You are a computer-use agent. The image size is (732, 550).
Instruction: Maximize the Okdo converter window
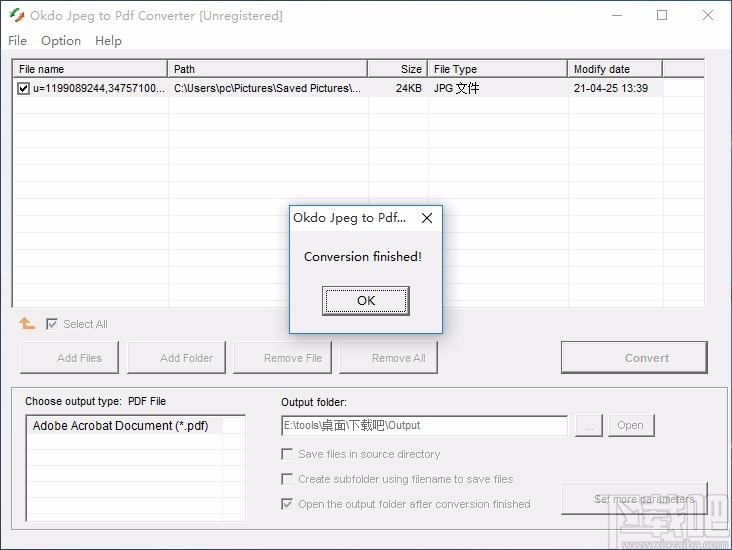tap(662, 15)
